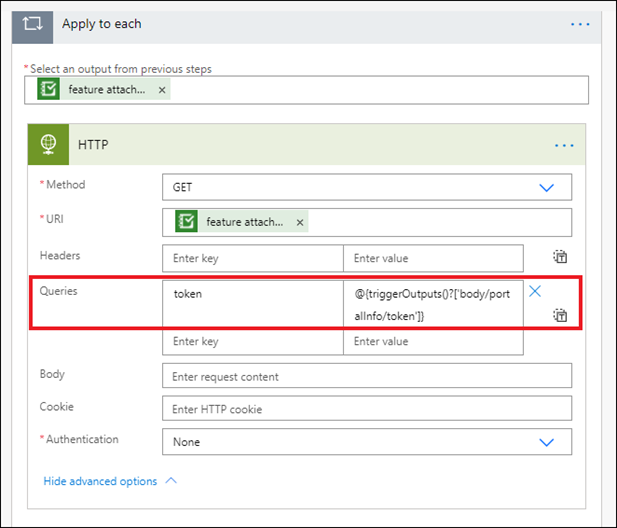
Task: Open the Method dropdown showing GET
Action: [x=367, y=187]
